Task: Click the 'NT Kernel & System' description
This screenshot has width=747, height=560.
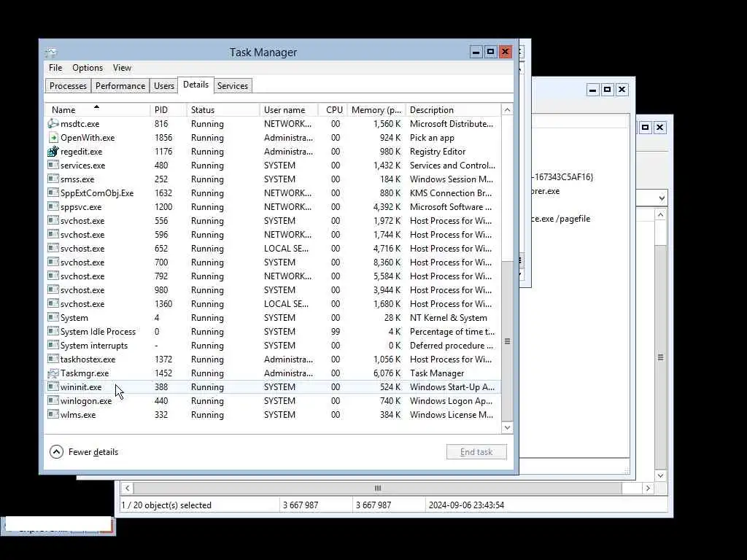Action: (x=449, y=317)
